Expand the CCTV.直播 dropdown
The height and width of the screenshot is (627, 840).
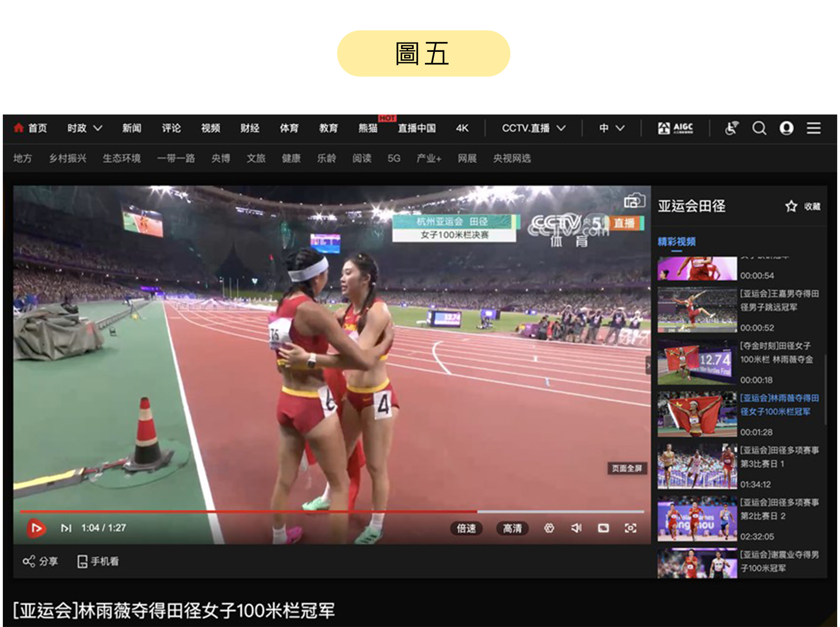point(534,128)
